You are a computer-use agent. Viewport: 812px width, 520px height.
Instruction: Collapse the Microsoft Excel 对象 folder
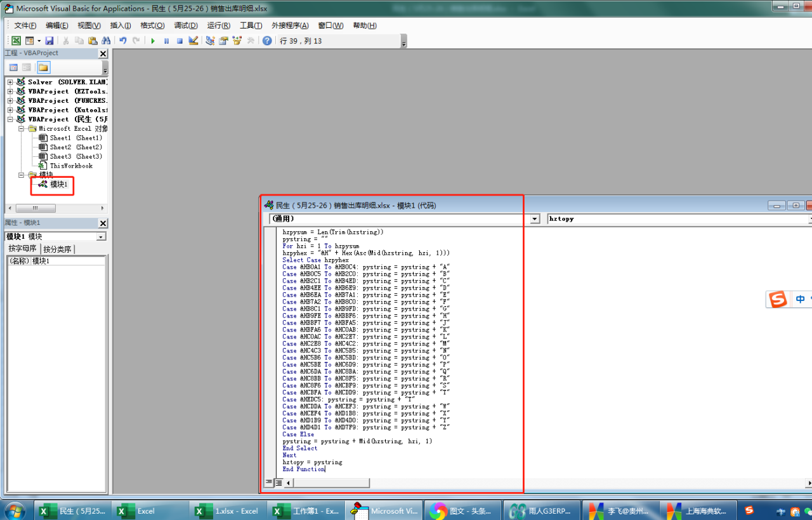point(21,128)
